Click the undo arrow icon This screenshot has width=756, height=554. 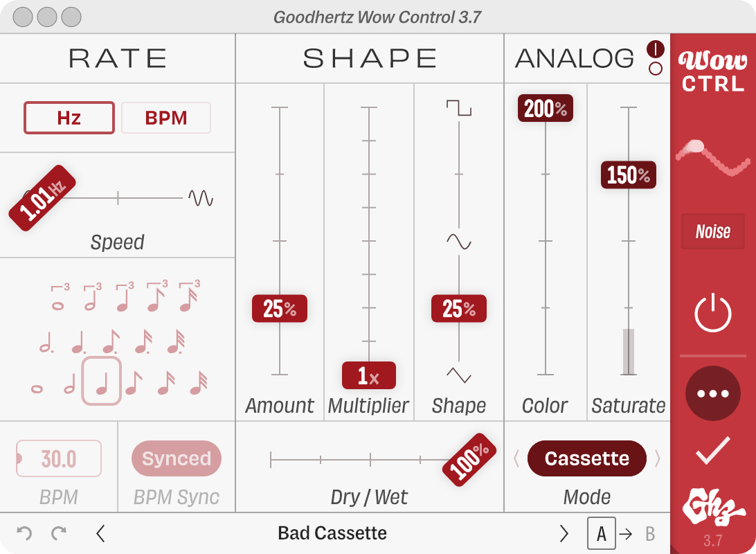pos(24,533)
